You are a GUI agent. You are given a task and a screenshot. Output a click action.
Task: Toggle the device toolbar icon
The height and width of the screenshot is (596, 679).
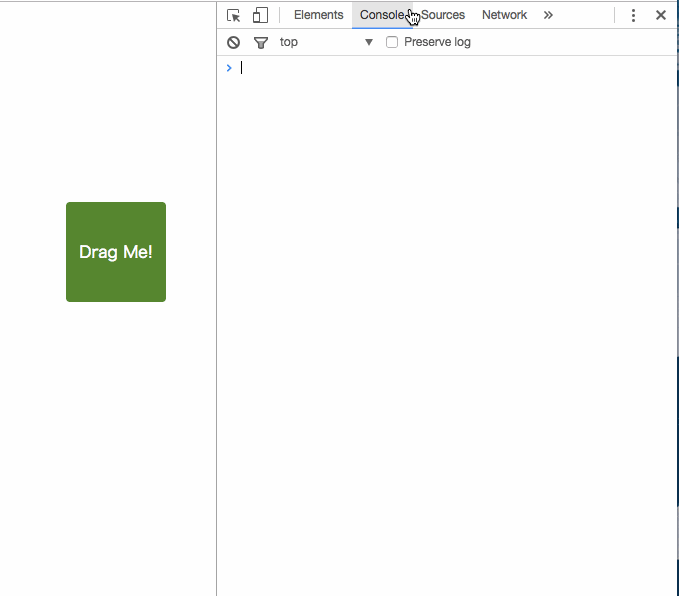[x=260, y=15]
